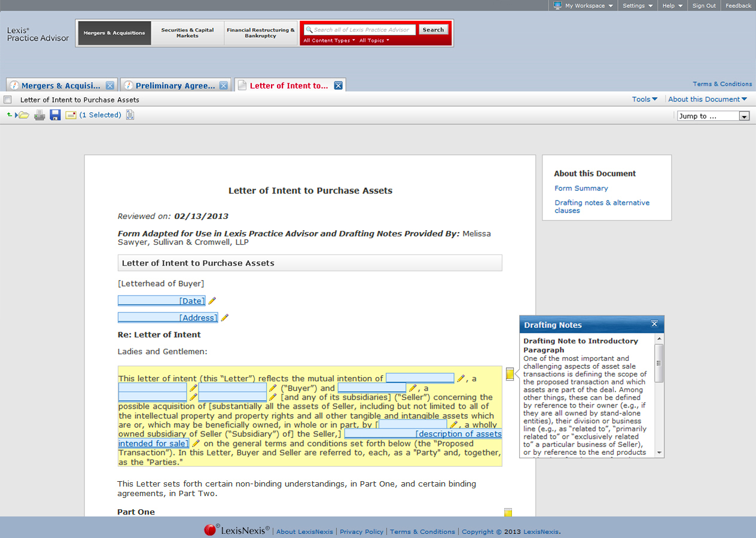Tick the checkbox beside 'Letter of Intent to Purchase Assets'
Screen dimensions: 756x538
click(x=8, y=99)
